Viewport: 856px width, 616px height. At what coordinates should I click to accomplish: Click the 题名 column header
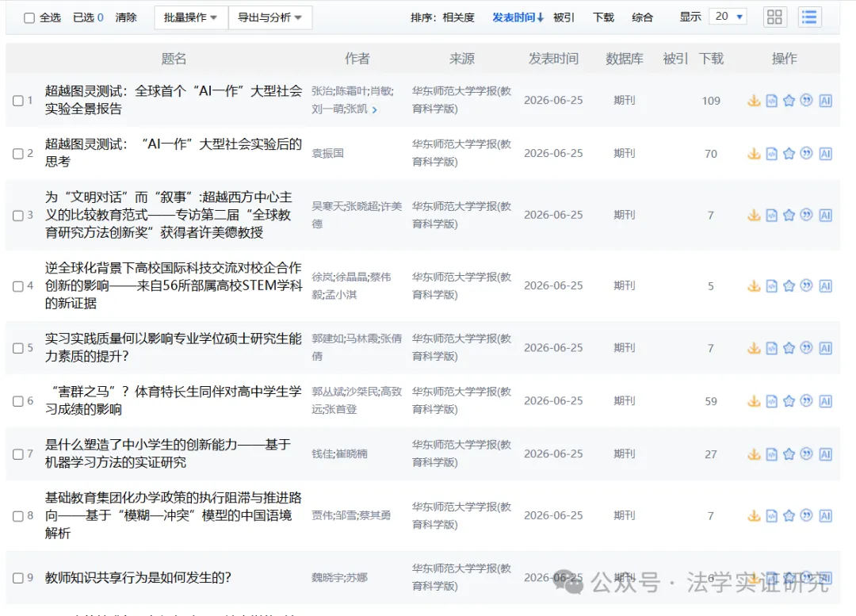tap(174, 59)
